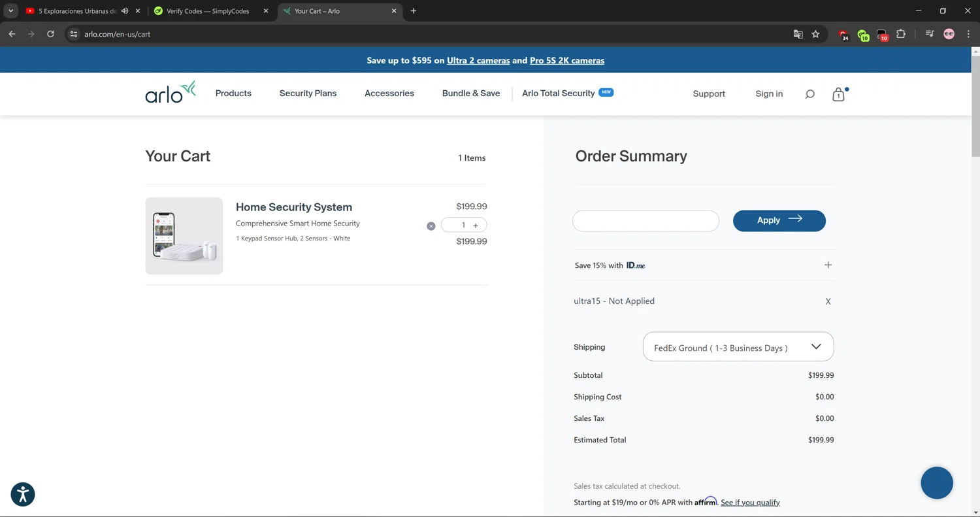Mute the YouTube tab via speaker icon
Viewport: 980px width, 517px height.
tap(125, 11)
